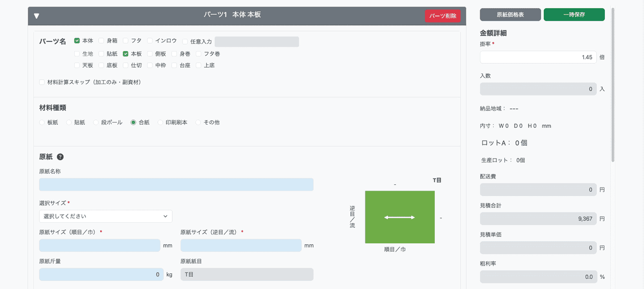Check the インロウ checkbox
The width and height of the screenshot is (644, 289).
pyautogui.click(x=150, y=40)
